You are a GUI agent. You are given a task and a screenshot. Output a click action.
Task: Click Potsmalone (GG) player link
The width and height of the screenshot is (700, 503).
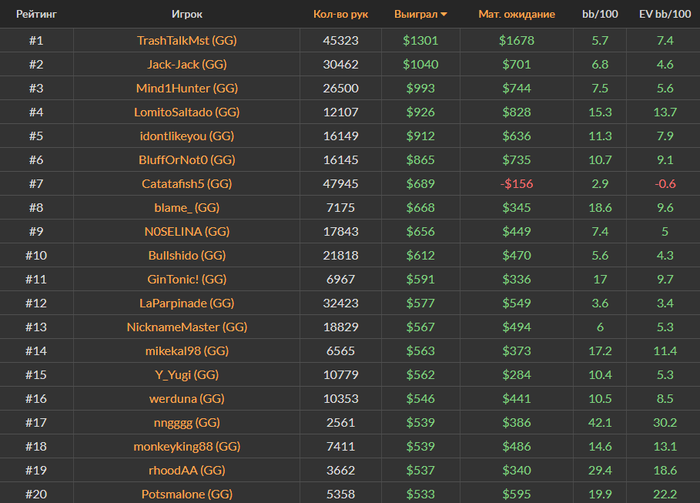[187, 494]
